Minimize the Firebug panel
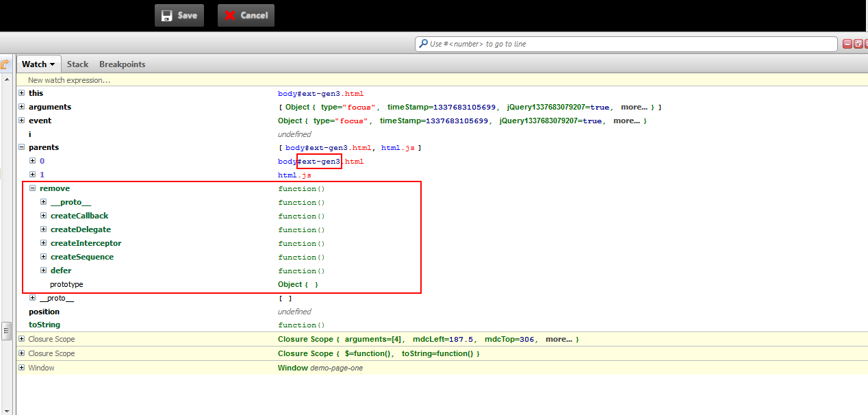 tap(847, 44)
